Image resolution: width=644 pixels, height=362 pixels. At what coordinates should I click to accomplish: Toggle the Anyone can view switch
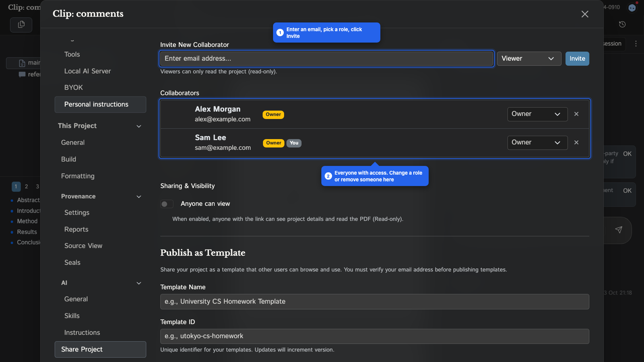point(167,204)
